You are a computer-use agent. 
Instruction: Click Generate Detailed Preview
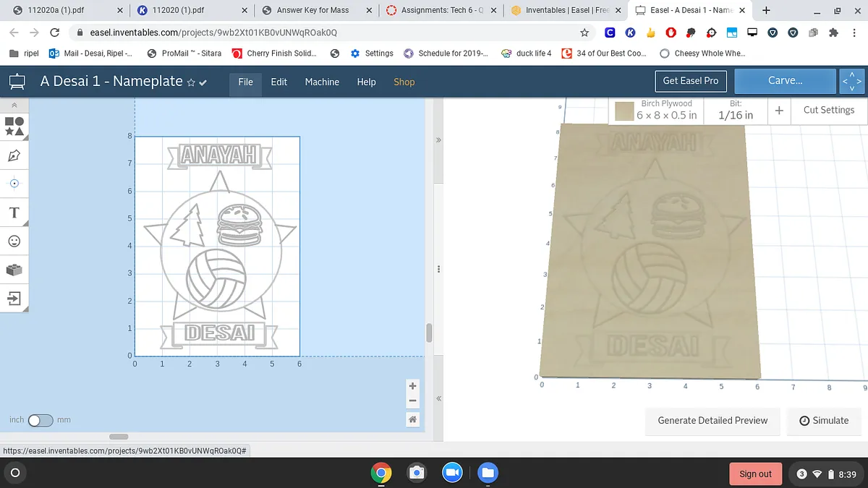[x=712, y=421]
